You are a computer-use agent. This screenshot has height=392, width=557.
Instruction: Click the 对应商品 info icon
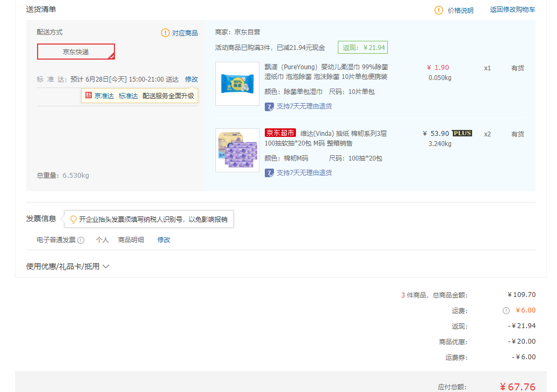[165, 33]
